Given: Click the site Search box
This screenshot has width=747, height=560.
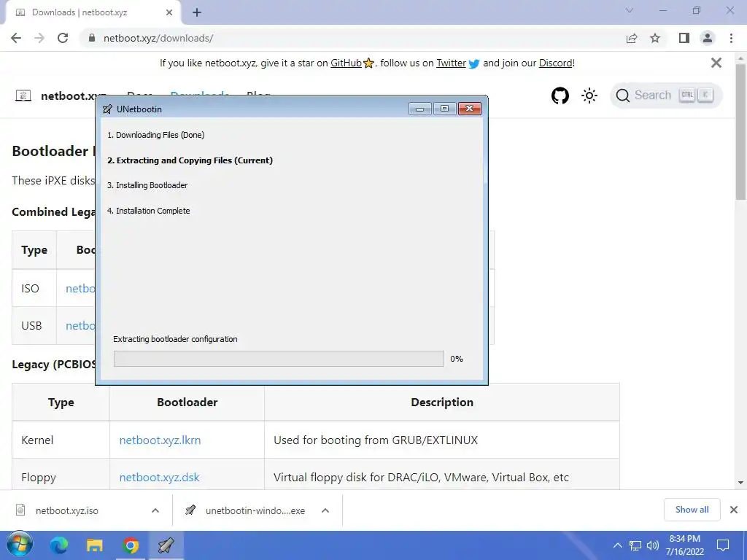Looking at the screenshot, I should (666, 96).
